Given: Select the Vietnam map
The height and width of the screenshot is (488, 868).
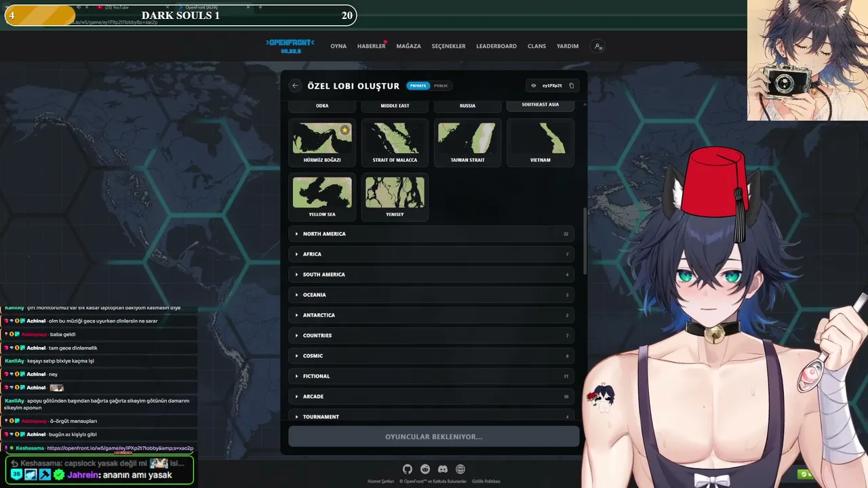Looking at the screenshot, I should (540, 142).
